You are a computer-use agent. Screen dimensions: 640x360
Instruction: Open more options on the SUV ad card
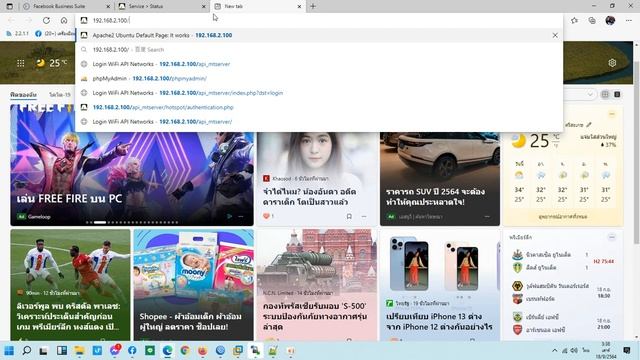(487, 217)
